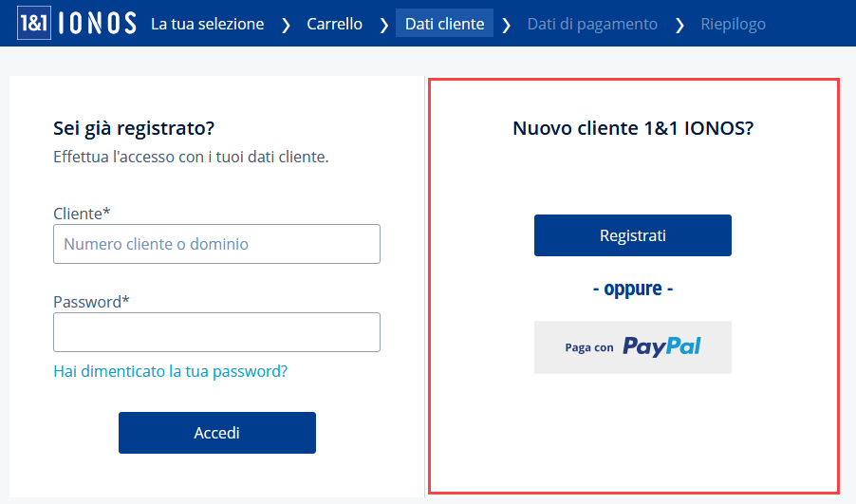Go to La tua selezione step
Image resolution: width=856 pixels, height=504 pixels.
(x=208, y=24)
